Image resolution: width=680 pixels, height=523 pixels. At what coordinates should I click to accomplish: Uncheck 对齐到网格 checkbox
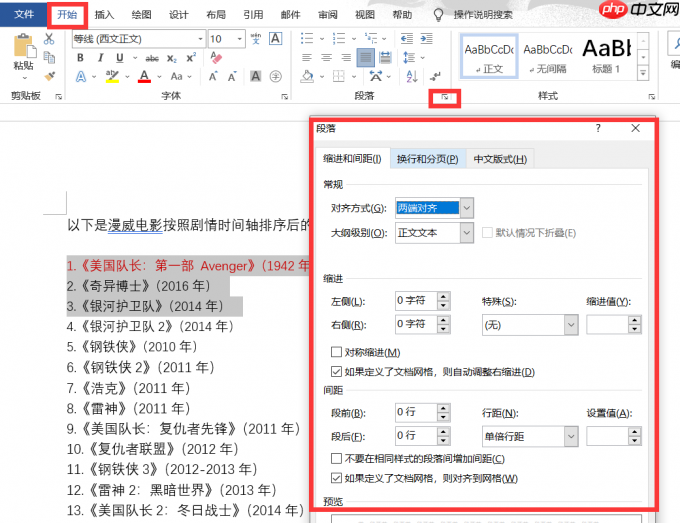coord(336,478)
